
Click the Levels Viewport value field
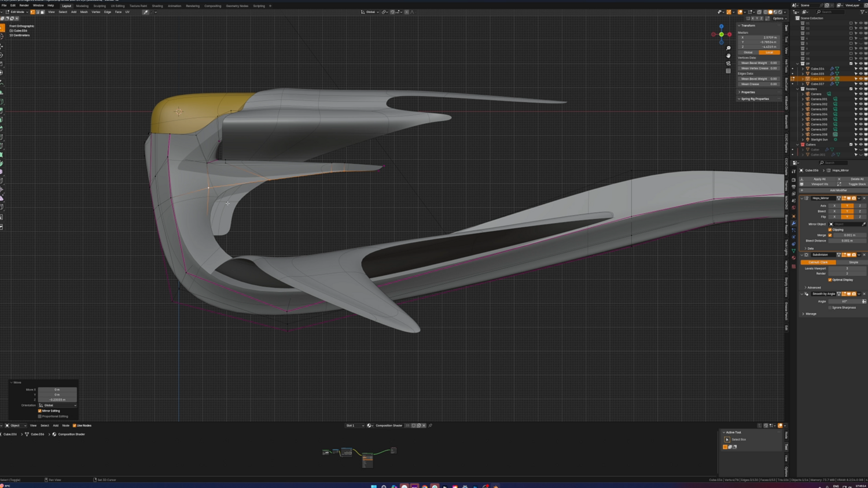(847, 268)
